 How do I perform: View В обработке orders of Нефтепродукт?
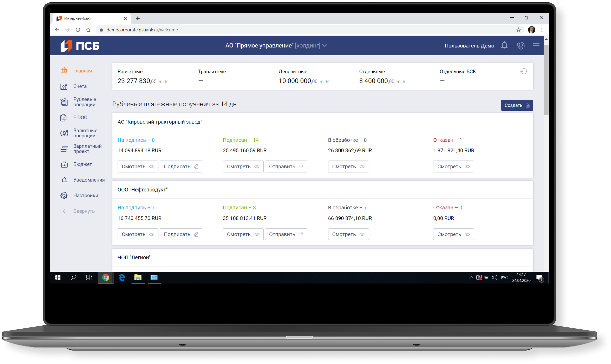click(348, 234)
